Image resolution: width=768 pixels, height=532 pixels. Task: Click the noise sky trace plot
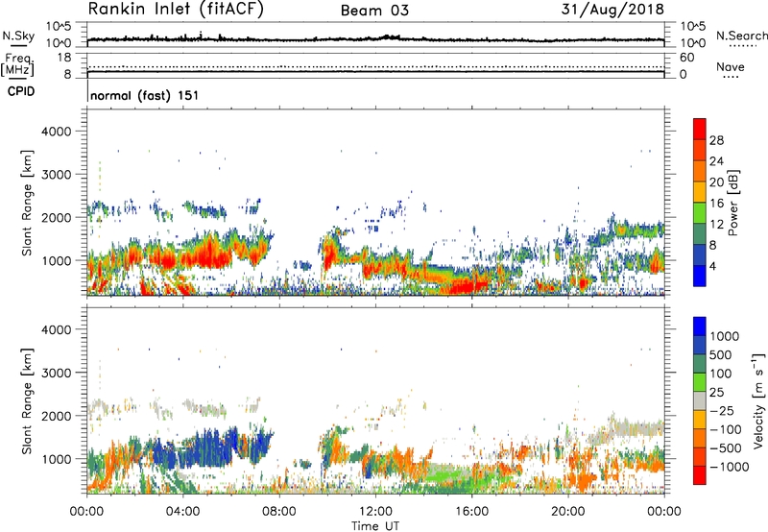point(375,35)
